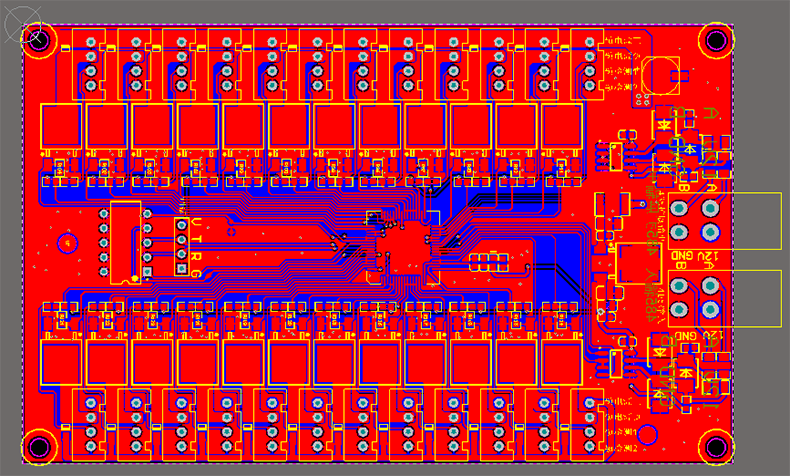The height and width of the screenshot is (476, 790).
Task: Select the large round component outline top-right
Action: pyautogui.click(x=660, y=74)
